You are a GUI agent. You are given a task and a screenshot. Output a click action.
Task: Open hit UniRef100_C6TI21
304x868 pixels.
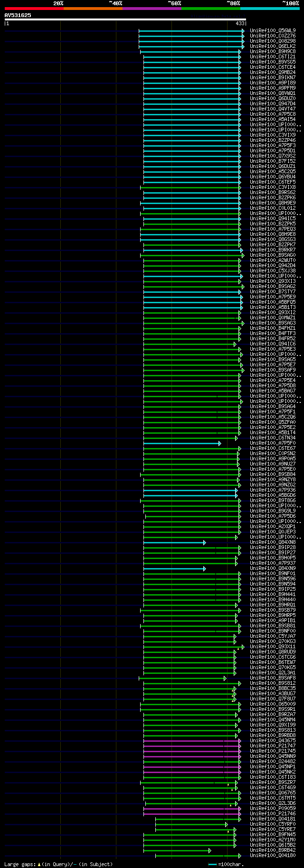pos(273,57)
